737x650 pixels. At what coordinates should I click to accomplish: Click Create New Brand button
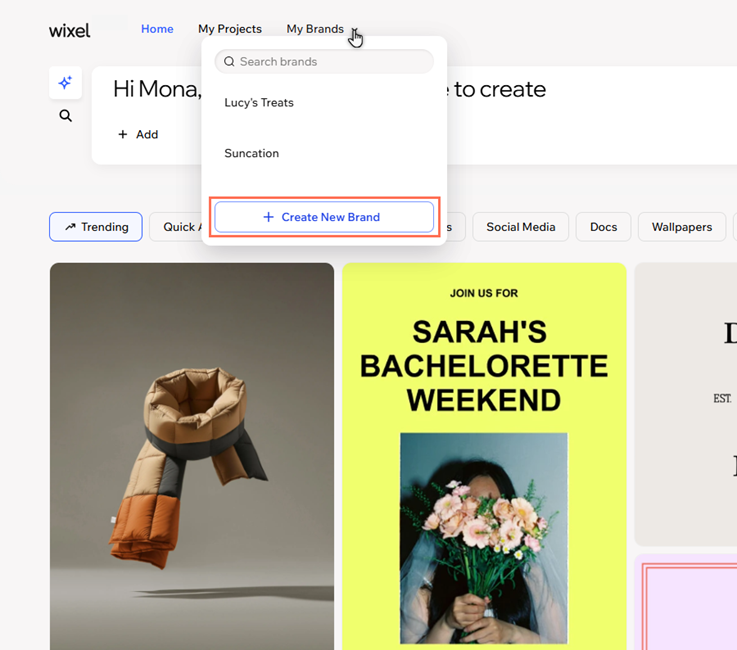(324, 217)
